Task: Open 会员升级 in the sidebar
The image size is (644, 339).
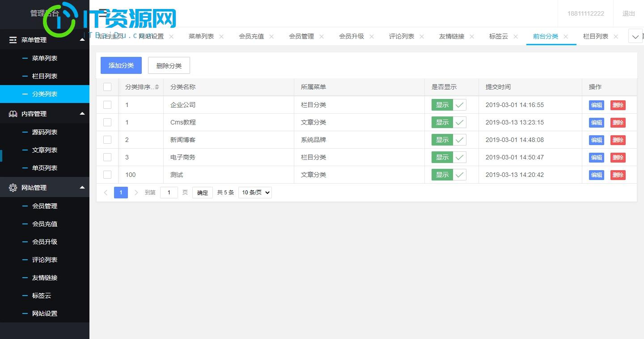Action: coord(45,242)
